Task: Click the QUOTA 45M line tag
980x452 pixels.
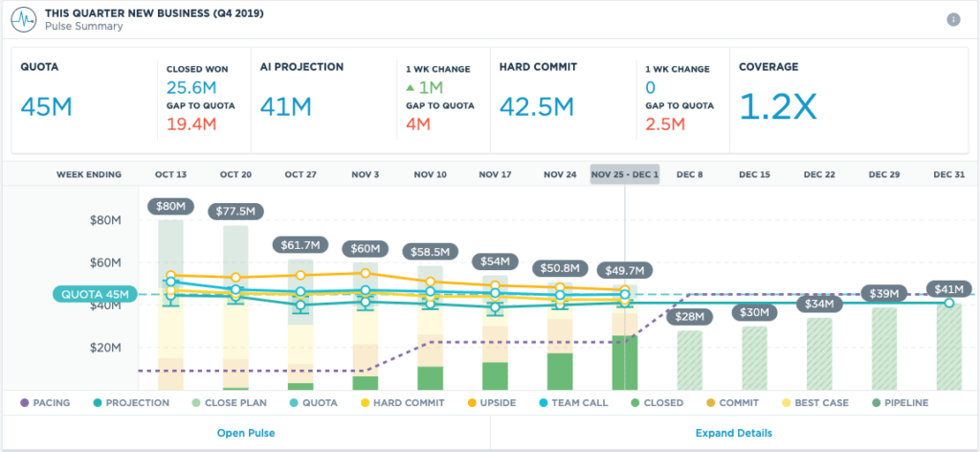Action: (x=95, y=294)
